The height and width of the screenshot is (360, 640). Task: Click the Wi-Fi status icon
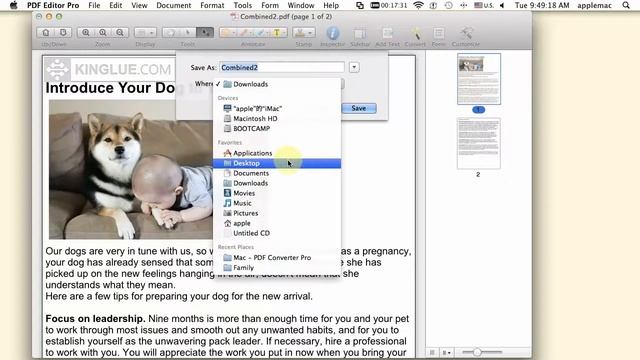point(418,5)
